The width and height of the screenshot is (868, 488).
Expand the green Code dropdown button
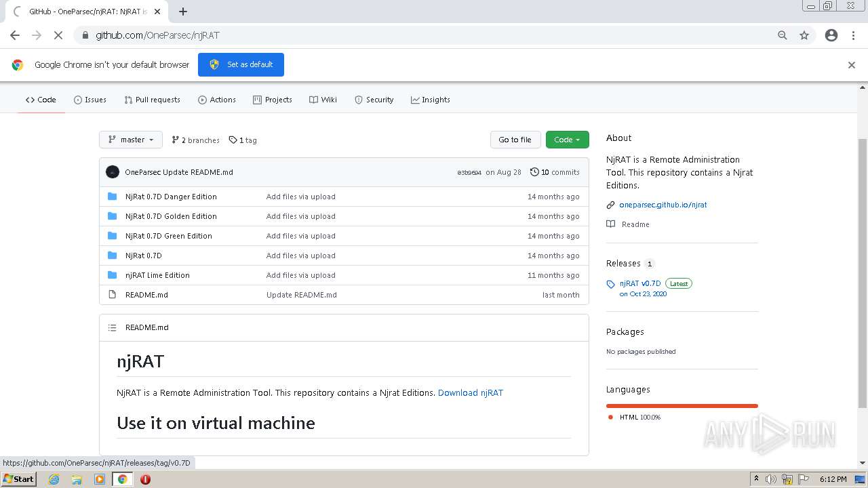point(568,140)
